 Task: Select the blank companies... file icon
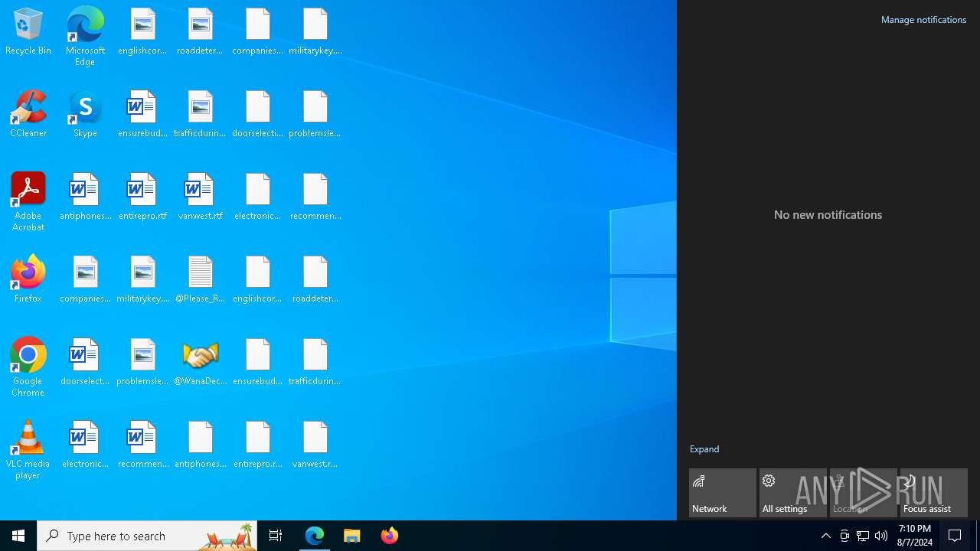258,32
